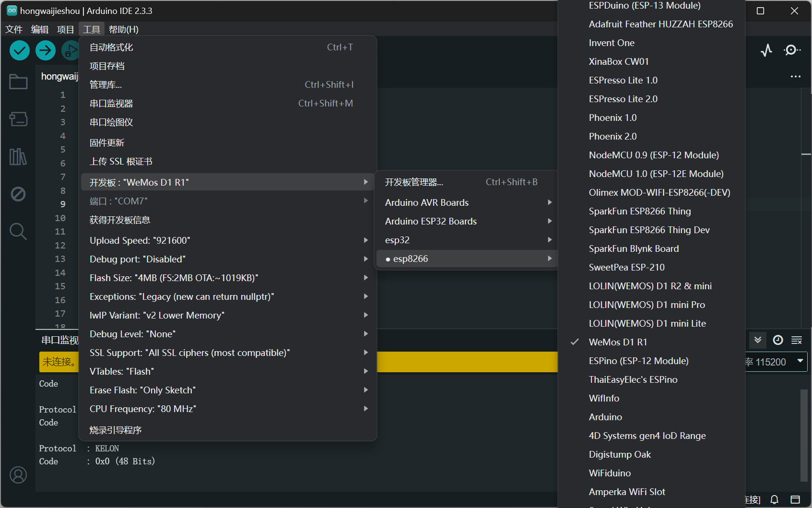Click the account profile icon
This screenshot has width=812, height=508.
18,475
